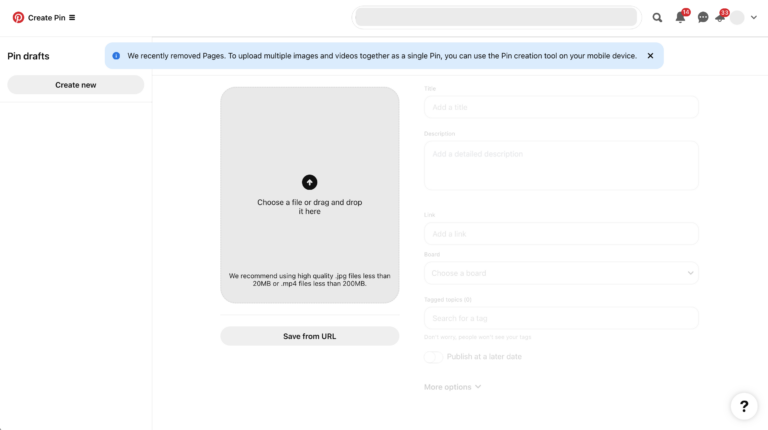This screenshot has width=768, height=430.
Task: Dismiss the Pages removal info banner
Action: 650,56
